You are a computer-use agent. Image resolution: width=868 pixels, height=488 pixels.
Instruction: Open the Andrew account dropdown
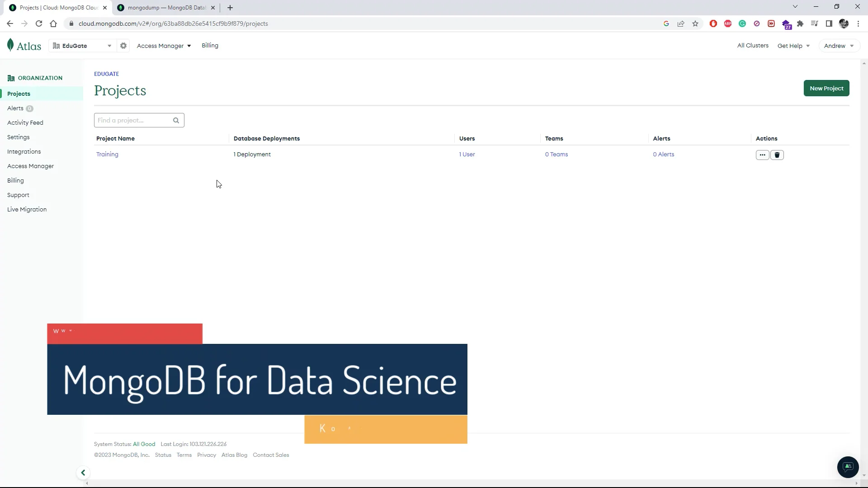pos(838,46)
